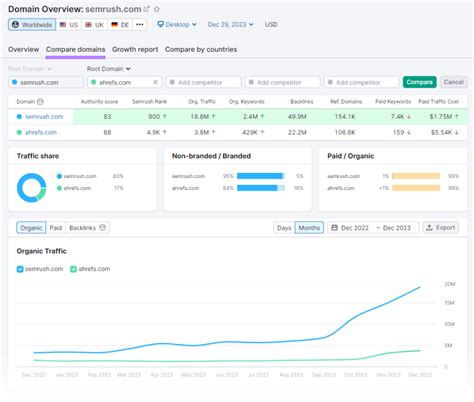Open the Backlinks tab info icon

pos(102,228)
